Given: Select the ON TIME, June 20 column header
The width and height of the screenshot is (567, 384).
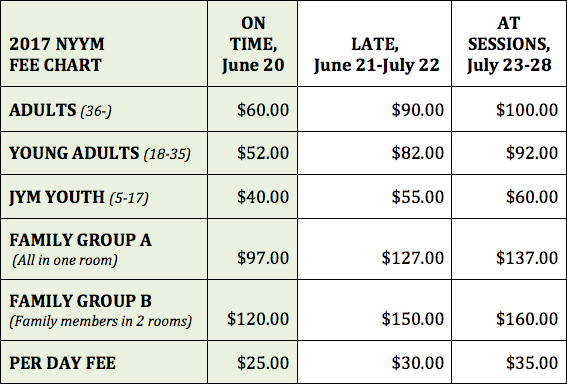Looking at the screenshot, I should (253, 44).
